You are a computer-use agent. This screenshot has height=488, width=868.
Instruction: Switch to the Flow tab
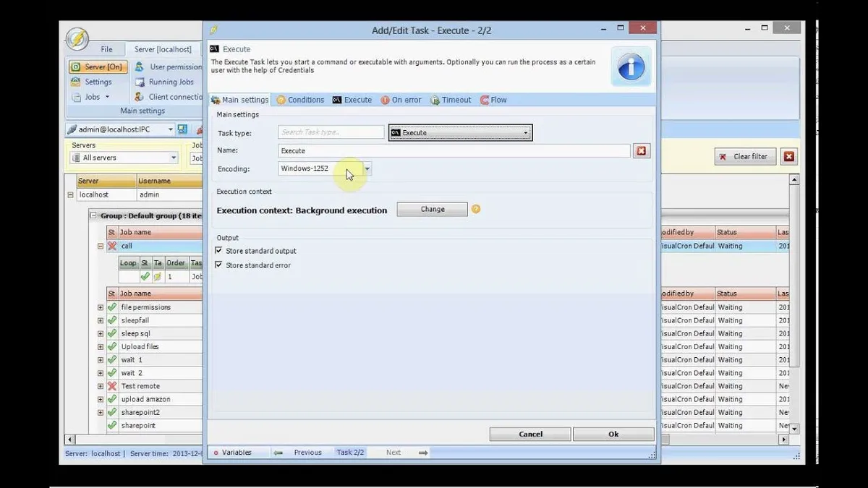coord(493,100)
